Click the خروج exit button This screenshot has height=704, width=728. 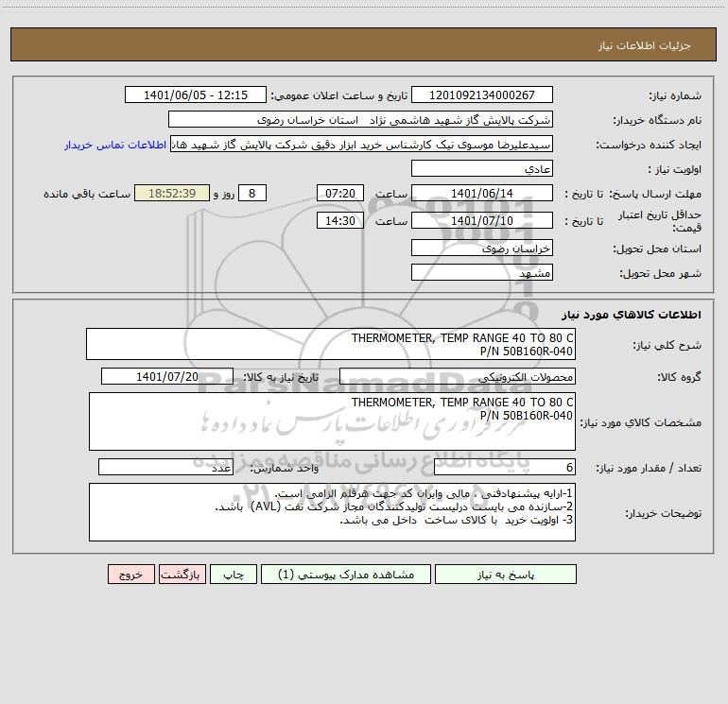[130, 574]
